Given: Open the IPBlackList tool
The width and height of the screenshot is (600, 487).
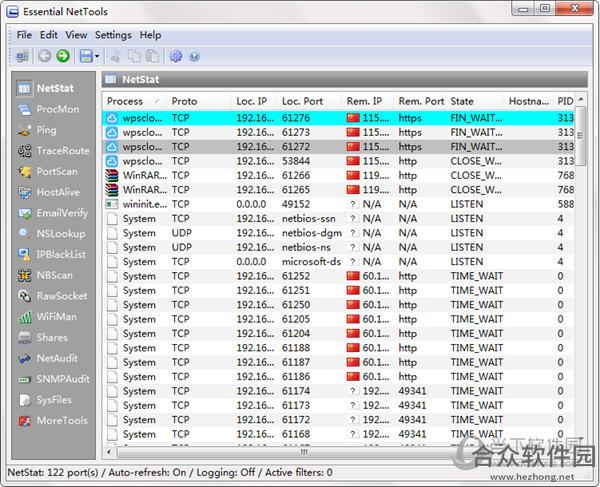Looking at the screenshot, I should 52,254.
